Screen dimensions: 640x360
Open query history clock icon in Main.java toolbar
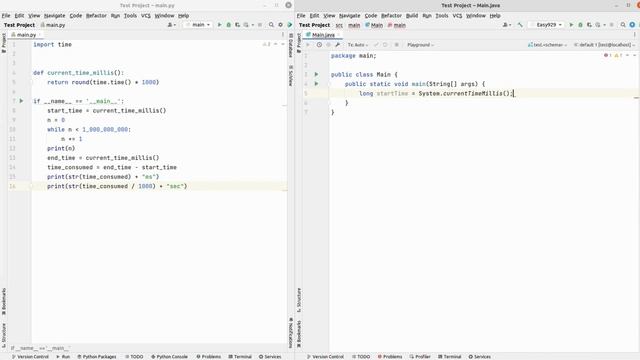coord(319,45)
